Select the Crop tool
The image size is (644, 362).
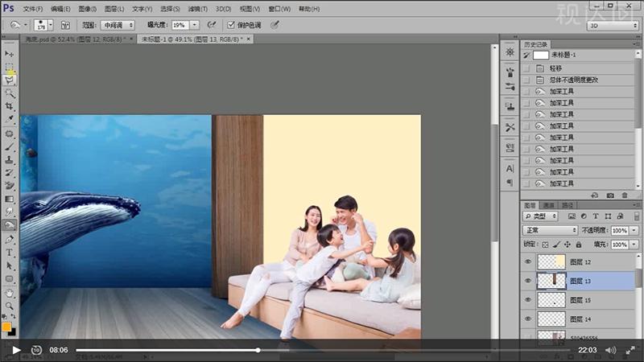point(9,106)
